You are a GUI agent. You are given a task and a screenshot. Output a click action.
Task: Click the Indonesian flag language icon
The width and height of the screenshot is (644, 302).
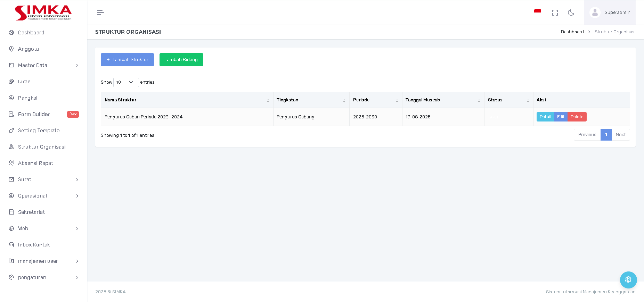(537, 12)
